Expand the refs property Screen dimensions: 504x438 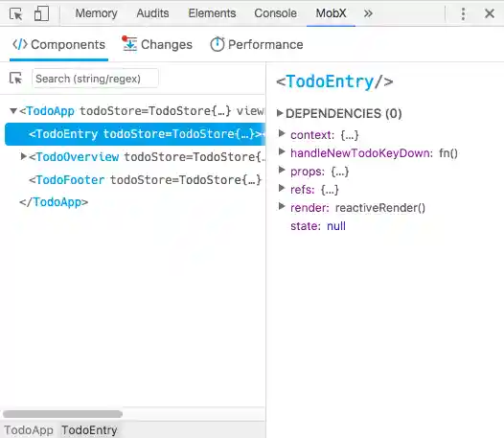click(282, 188)
